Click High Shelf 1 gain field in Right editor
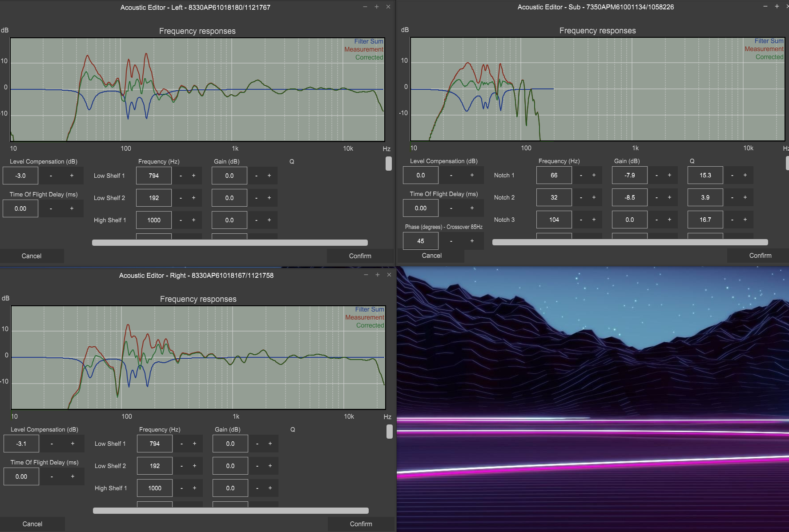Viewport: 789px width, 532px height. (230, 488)
